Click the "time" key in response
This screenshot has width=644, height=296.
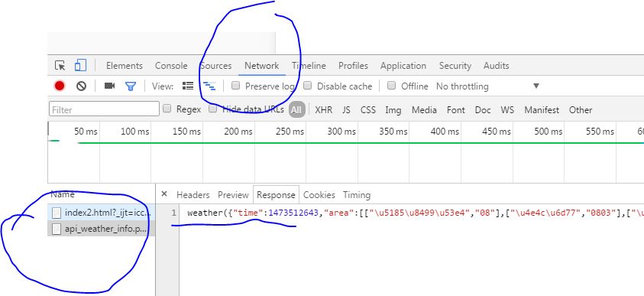click(248, 213)
